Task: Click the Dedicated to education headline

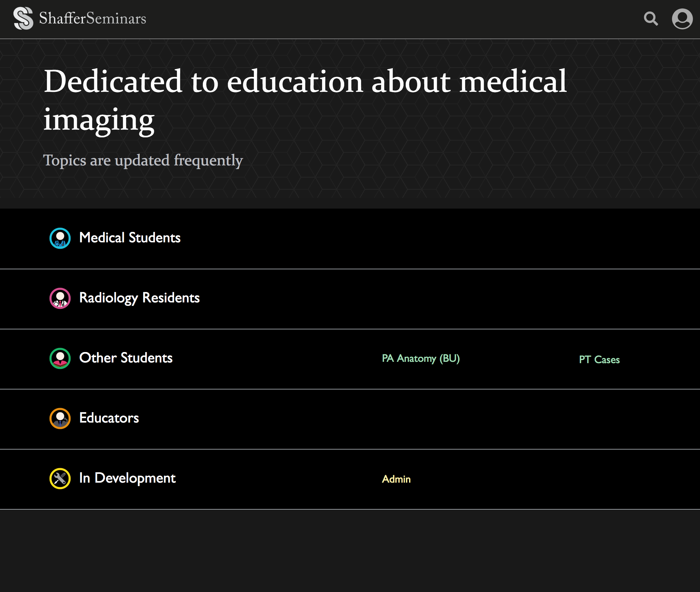Action: 305,101
